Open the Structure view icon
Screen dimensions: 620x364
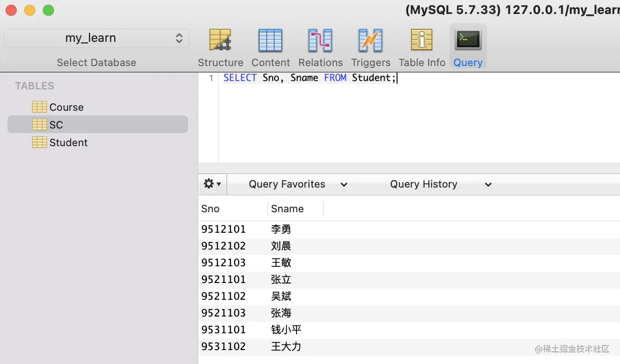point(220,41)
